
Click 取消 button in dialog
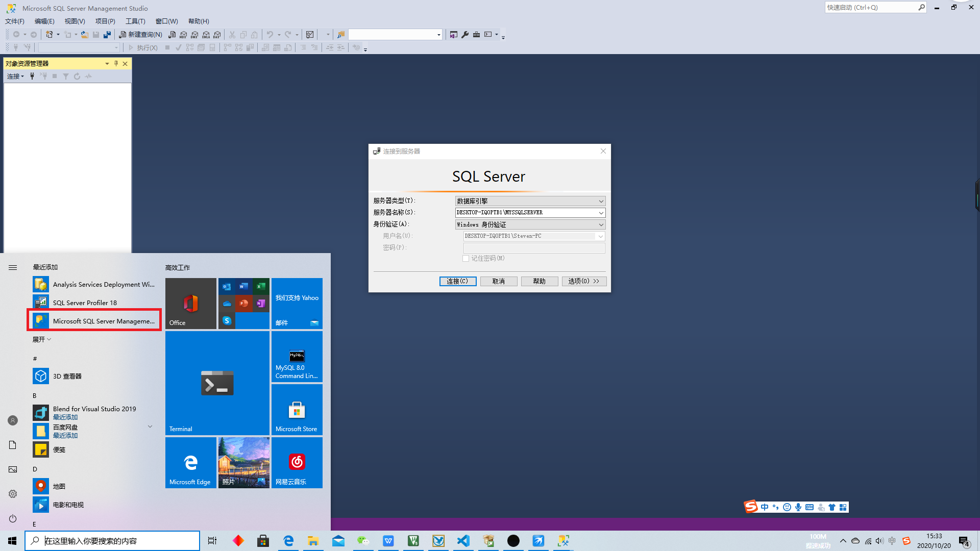tap(499, 281)
